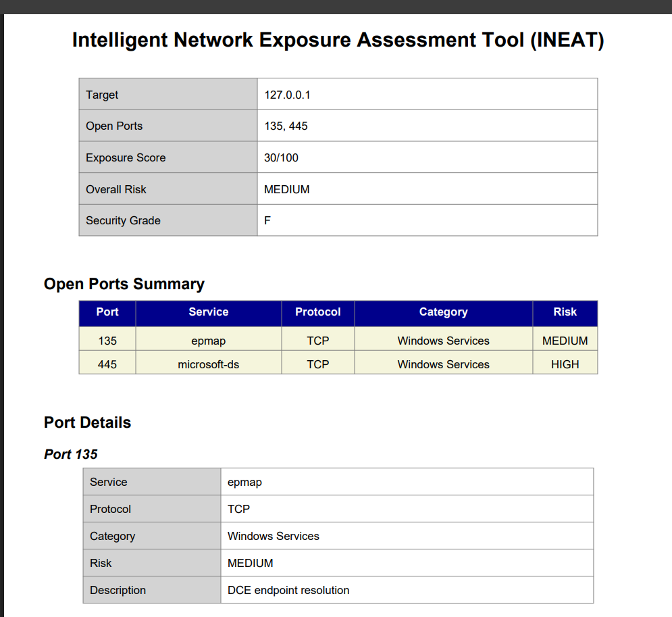Click the Port Details heading
Viewport: 672px width, 617px height.
[87, 422]
